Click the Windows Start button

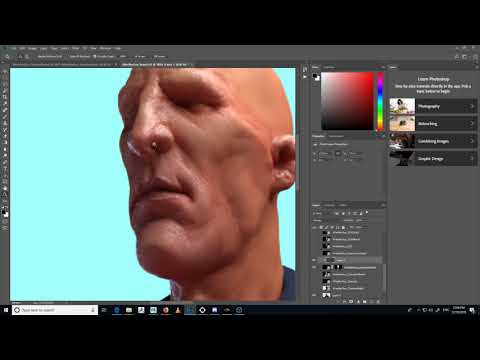click(x=6, y=310)
